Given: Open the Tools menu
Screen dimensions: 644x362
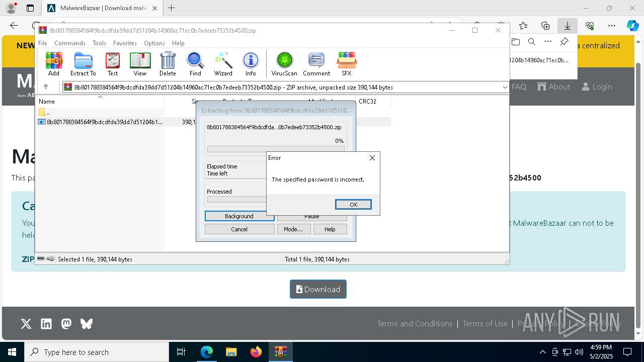Looking at the screenshot, I should click(99, 43).
